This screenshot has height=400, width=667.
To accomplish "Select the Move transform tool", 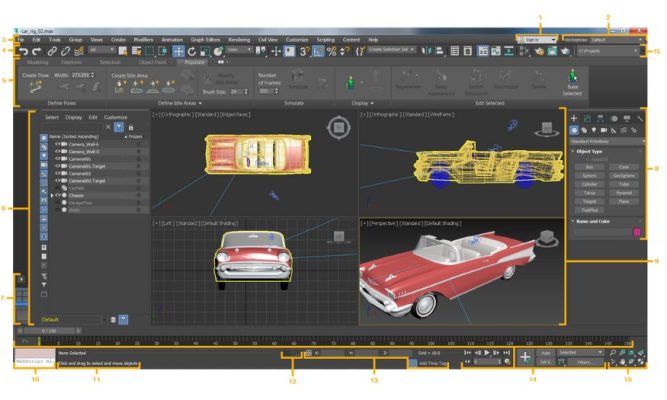I will click(x=178, y=50).
